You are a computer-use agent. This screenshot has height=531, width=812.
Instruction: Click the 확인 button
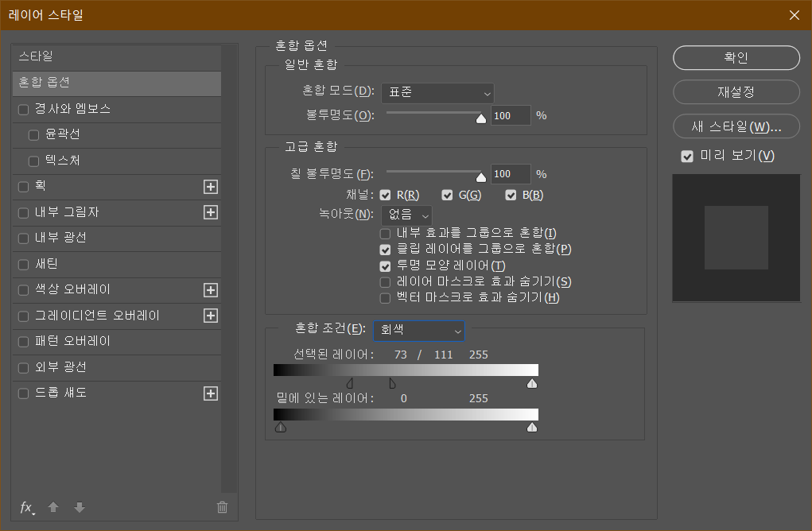click(x=736, y=57)
